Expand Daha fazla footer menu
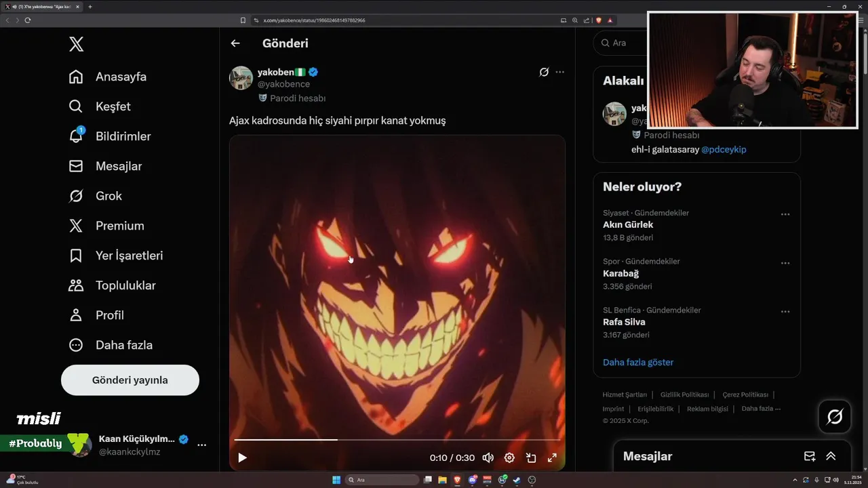868x488 pixels. (761, 409)
